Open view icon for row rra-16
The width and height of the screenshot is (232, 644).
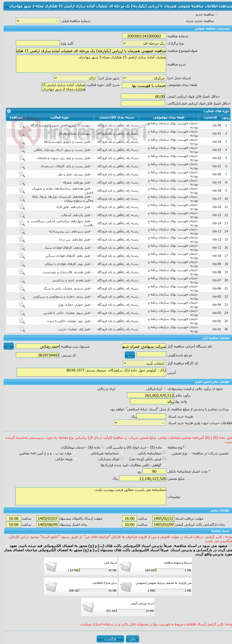[x=21, y=207]
